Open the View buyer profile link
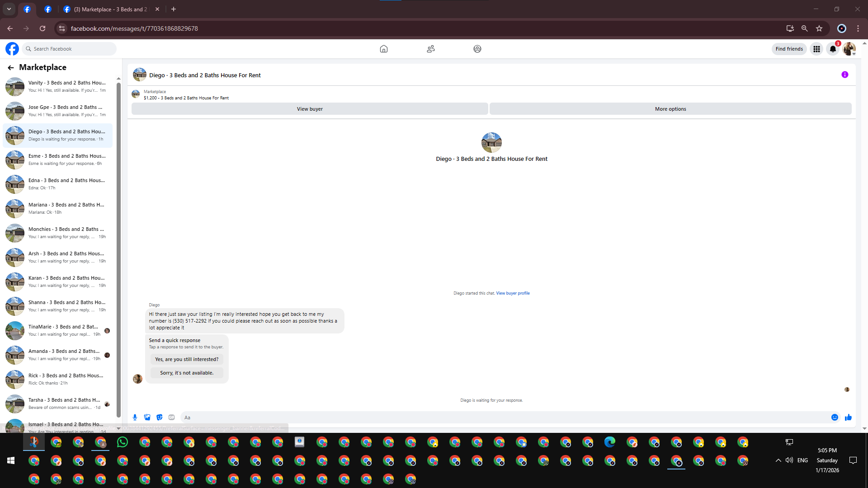This screenshot has height=488, width=868. tap(513, 293)
